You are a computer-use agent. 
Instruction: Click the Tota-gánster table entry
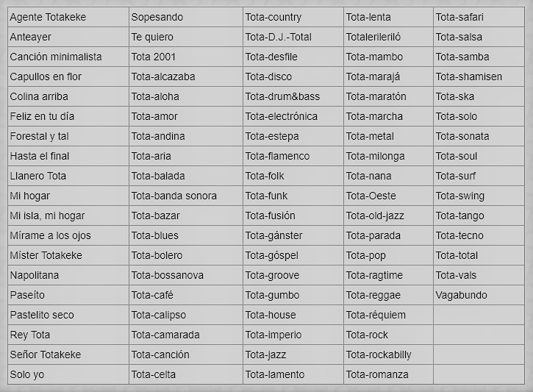(x=273, y=235)
